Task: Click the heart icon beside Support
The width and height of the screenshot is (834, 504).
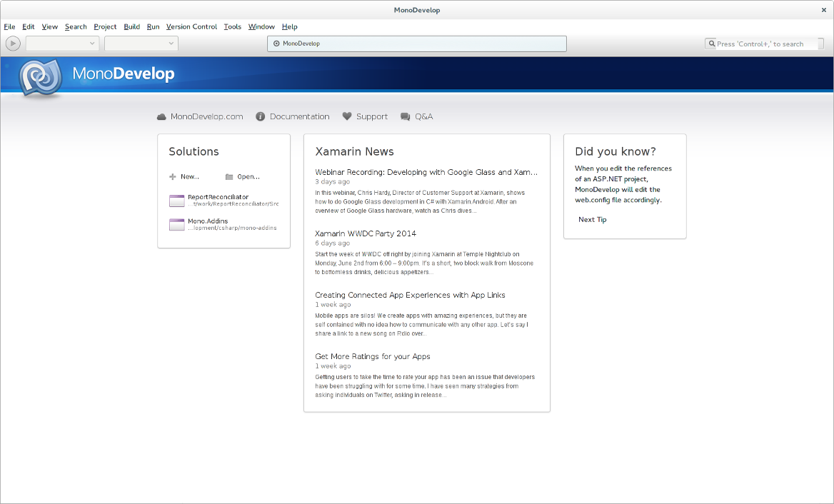Action: pos(347,116)
